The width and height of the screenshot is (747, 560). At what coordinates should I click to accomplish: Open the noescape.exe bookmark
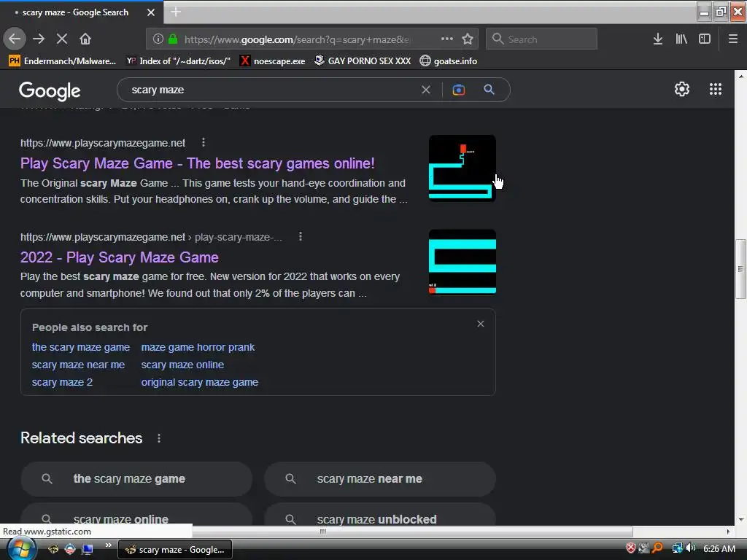coord(273,61)
